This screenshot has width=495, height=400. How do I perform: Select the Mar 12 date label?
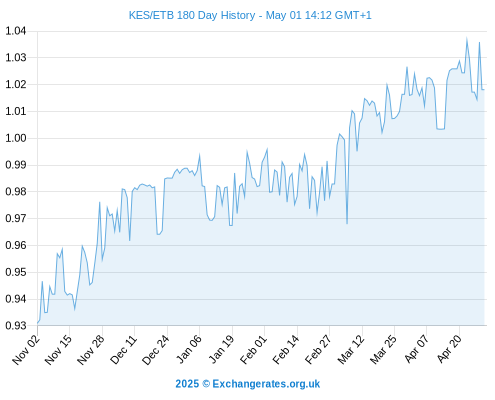pyautogui.click(x=351, y=349)
